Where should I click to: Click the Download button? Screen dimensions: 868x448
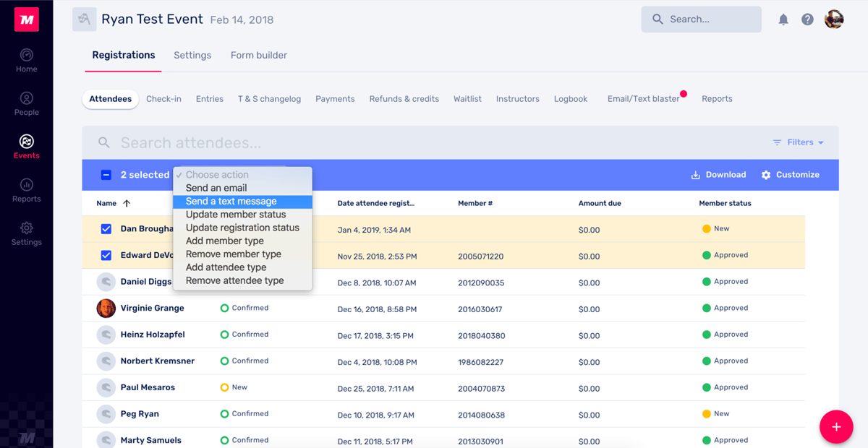tap(718, 175)
